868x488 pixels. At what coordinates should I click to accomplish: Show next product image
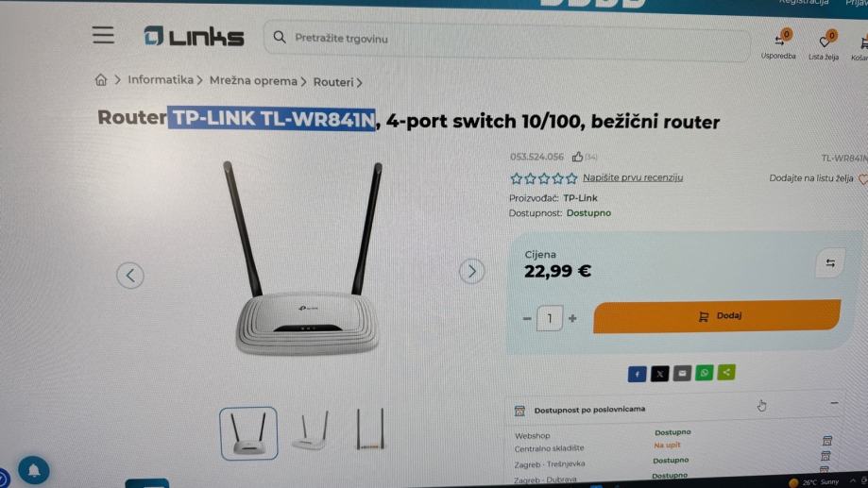(471, 271)
